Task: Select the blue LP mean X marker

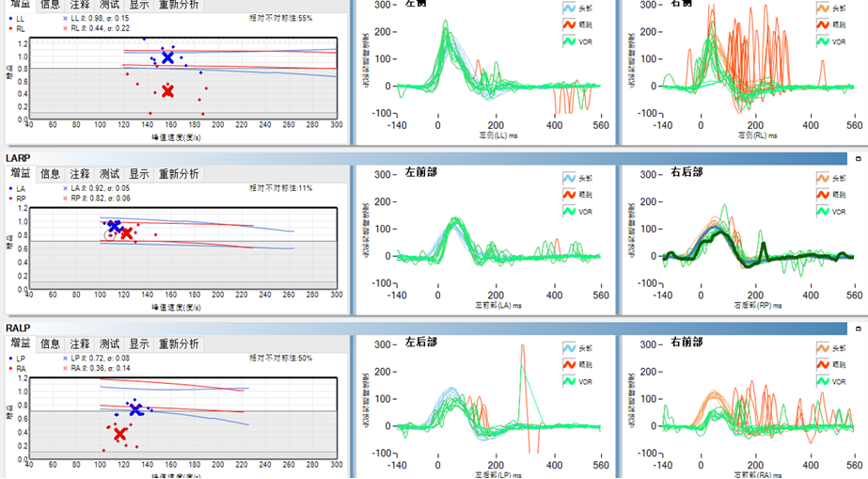Action: tap(135, 409)
